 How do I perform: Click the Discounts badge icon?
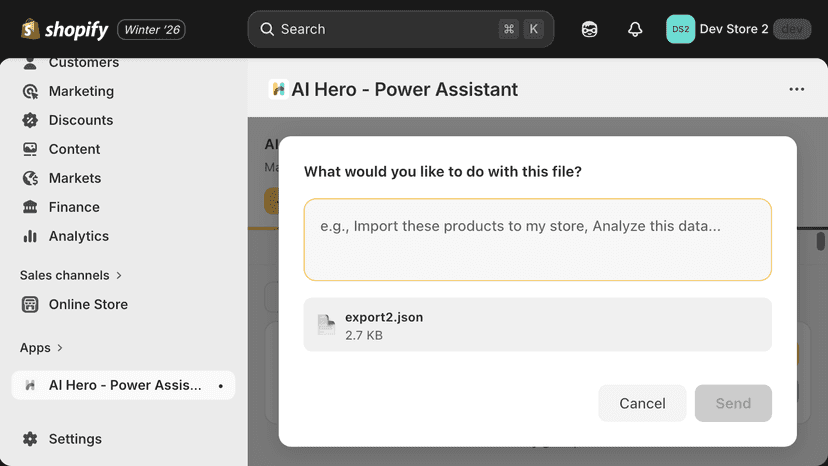[x=30, y=120]
